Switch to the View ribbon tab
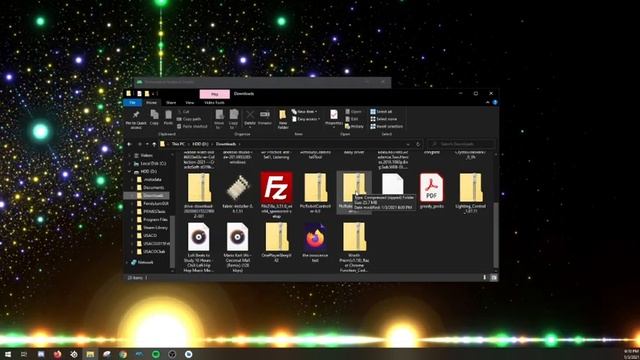The image size is (640, 360). tap(190, 102)
